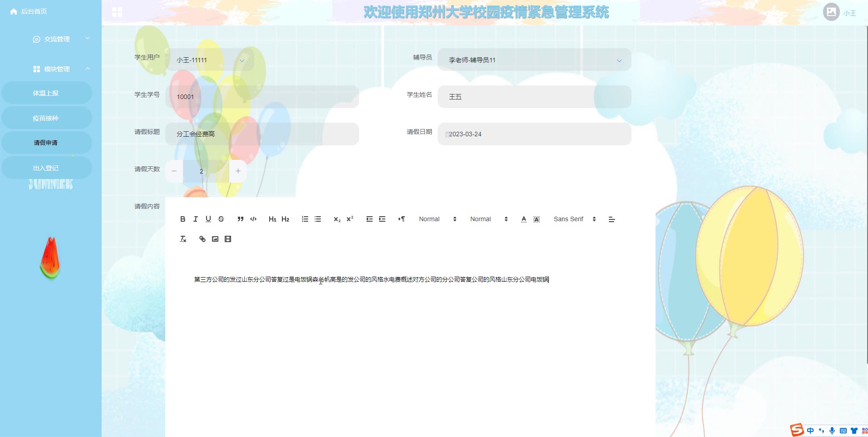The image size is (868, 437).
Task: Apply subscript formatting
Action: (x=337, y=219)
